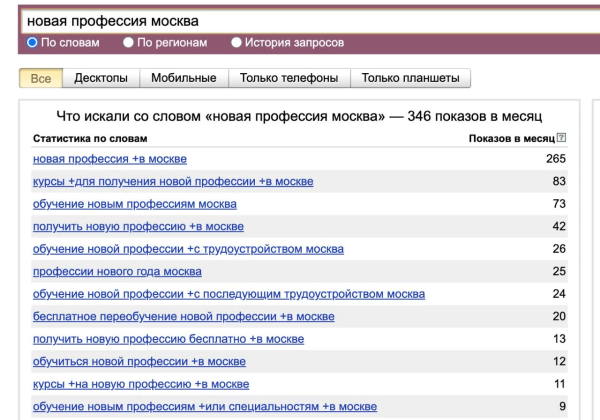Open link профессии нового года москва
Image resolution: width=600 pixels, height=420 pixels.
pyautogui.click(x=117, y=272)
